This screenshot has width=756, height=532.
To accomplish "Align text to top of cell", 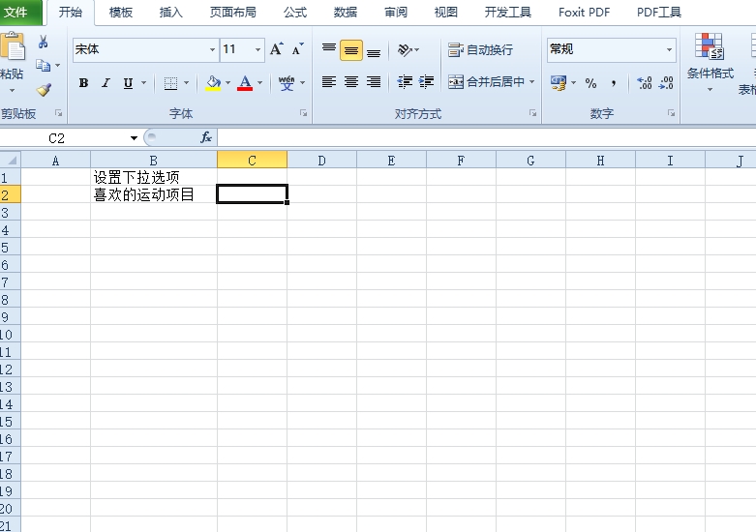I will click(x=329, y=49).
